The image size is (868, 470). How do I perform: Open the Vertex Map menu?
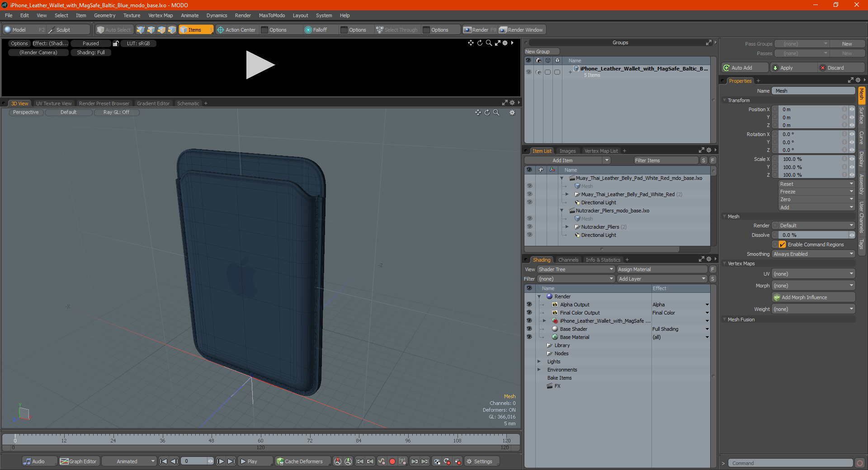pyautogui.click(x=160, y=15)
